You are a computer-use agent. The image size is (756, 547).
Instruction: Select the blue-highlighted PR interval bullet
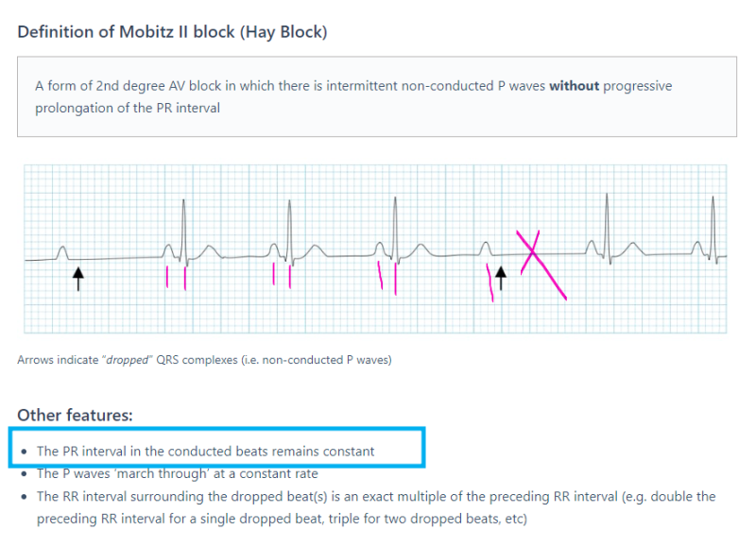[x=205, y=451]
